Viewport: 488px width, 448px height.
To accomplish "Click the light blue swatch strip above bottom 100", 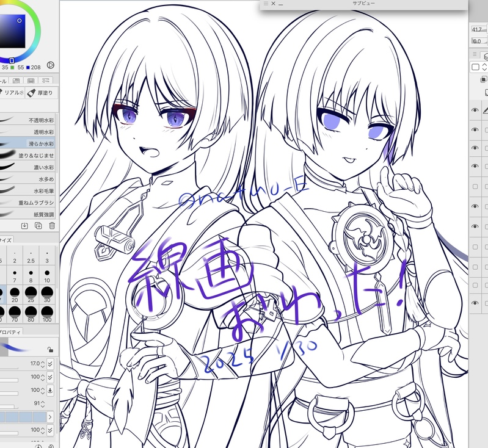I will [23, 417].
